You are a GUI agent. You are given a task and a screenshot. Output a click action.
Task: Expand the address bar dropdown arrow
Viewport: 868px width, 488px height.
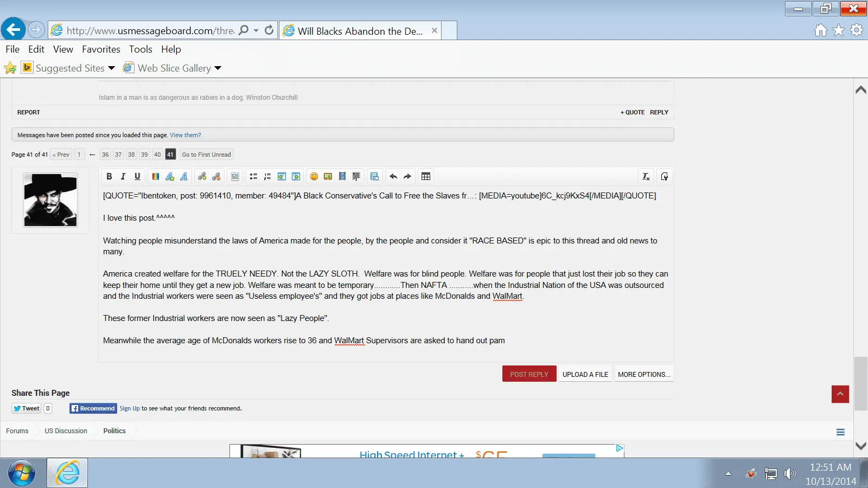tap(256, 31)
